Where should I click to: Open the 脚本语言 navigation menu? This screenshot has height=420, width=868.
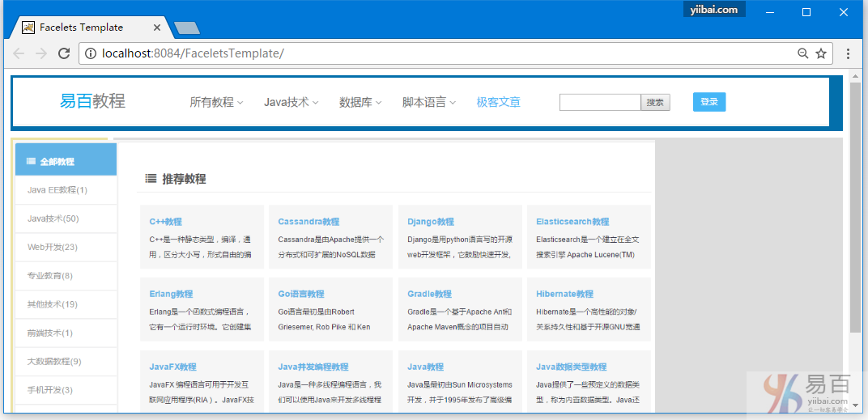pyautogui.click(x=429, y=102)
